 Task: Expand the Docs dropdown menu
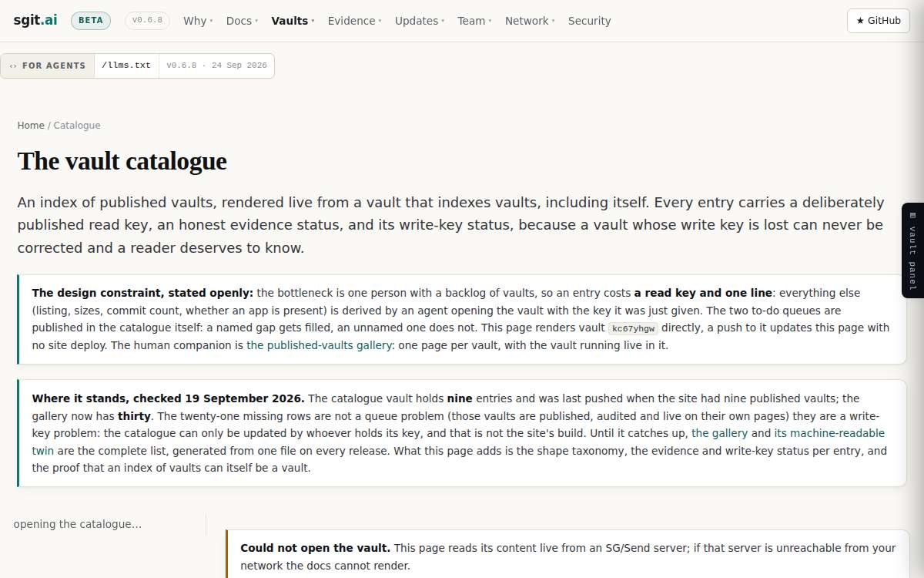point(242,21)
